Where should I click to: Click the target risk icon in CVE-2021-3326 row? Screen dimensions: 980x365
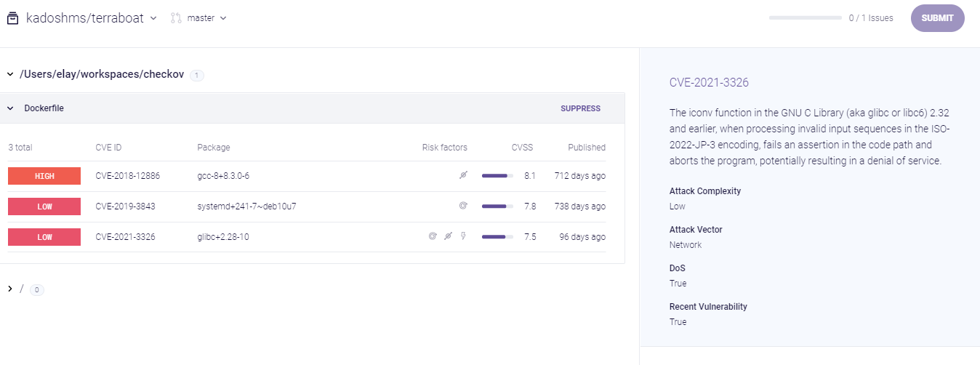tap(433, 237)
